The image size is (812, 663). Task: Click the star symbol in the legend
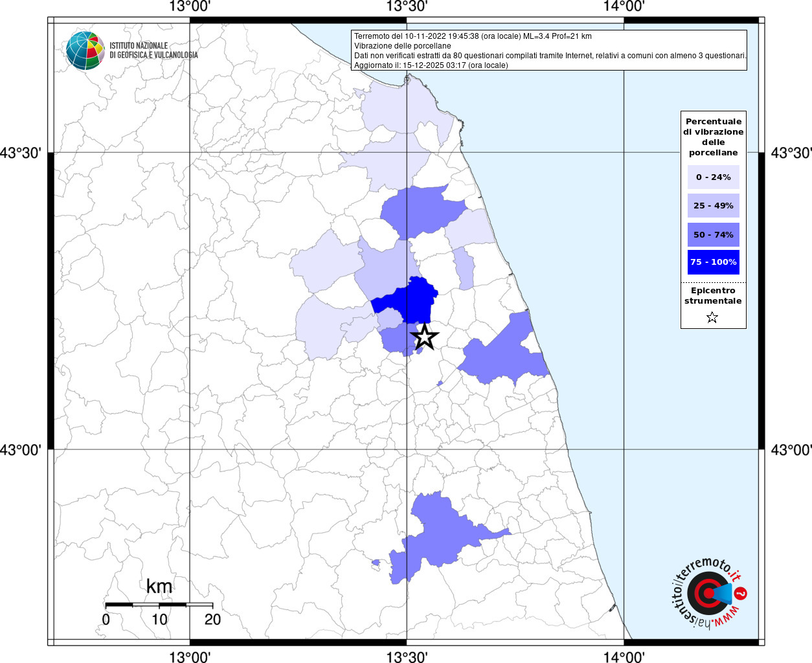point(712,317)
